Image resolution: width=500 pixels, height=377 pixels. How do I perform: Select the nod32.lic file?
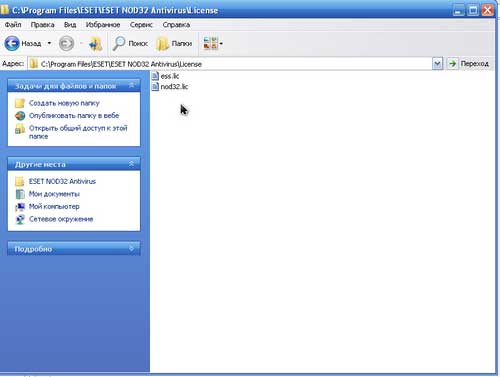[x=170, y=87]
